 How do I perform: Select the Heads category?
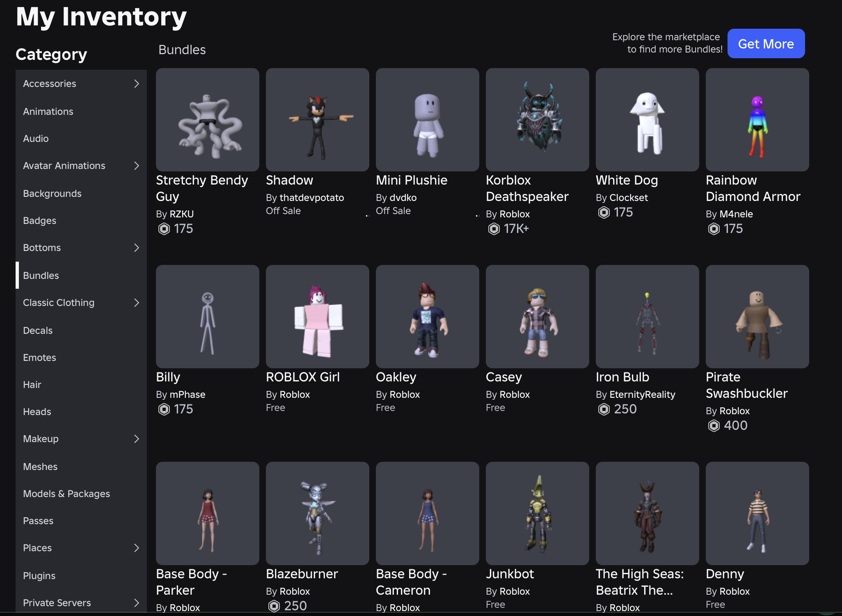tap(81, 412)
